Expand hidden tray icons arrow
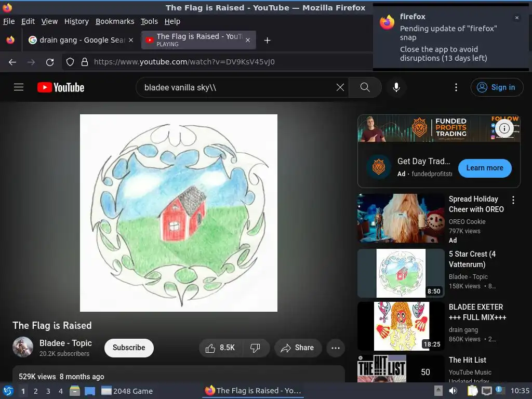Screen dimensions: 532x399 tap(438, 391)
